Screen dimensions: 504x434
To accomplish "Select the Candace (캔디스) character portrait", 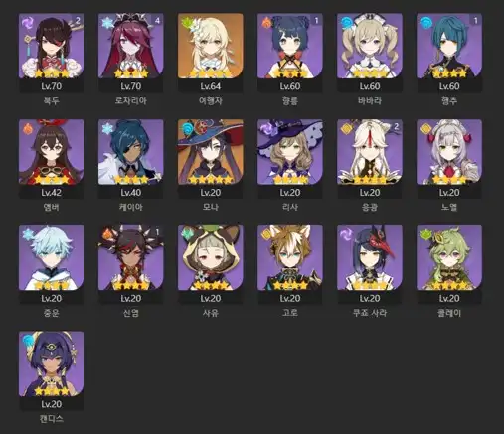I will pyautogui.click(x=52, y=363).
